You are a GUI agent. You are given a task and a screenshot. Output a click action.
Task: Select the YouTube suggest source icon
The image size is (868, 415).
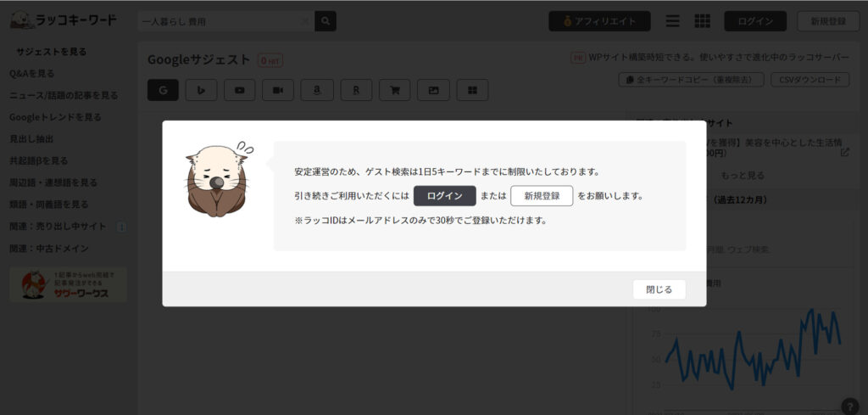point(240,90)
